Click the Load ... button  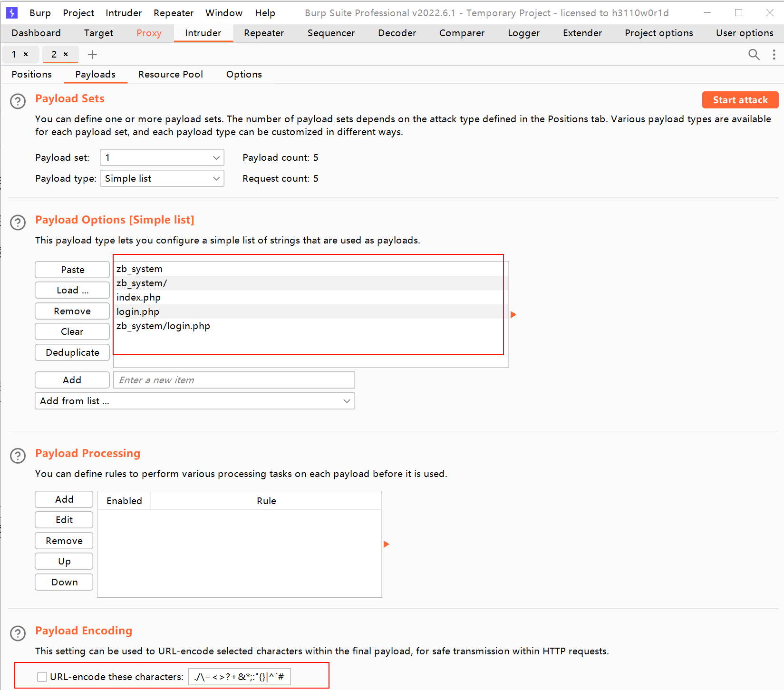click(x=72, y=290)
